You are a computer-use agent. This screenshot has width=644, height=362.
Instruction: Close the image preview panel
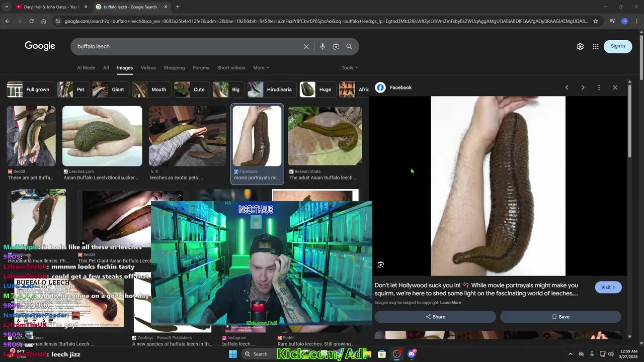pos(615,87)
